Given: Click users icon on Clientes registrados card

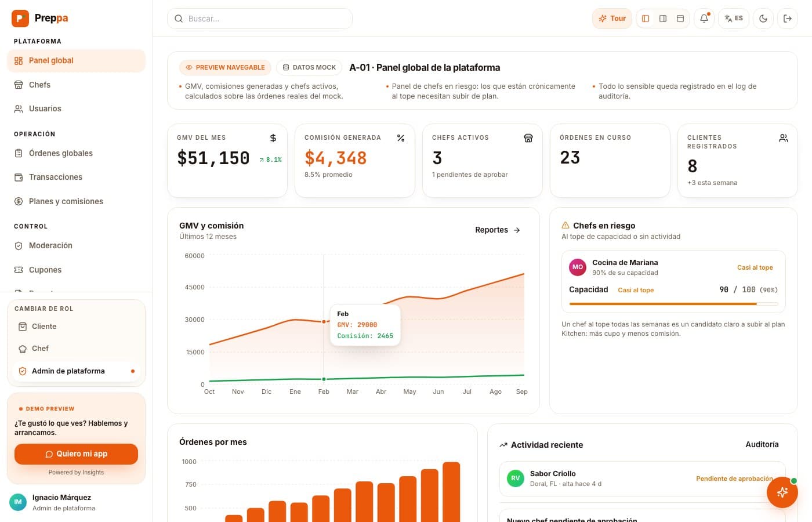Looking at the screenshot, I should pos(784,138).
